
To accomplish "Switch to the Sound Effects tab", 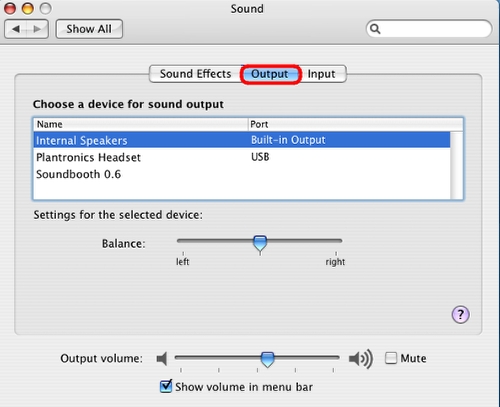I will point(195,74).
